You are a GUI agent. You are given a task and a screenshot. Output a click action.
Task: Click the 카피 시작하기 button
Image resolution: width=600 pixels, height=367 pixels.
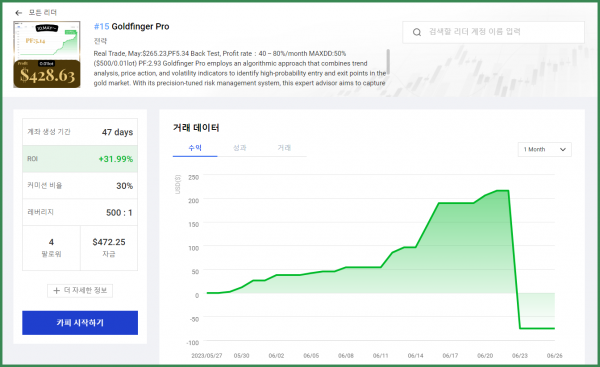click(80, 323)
